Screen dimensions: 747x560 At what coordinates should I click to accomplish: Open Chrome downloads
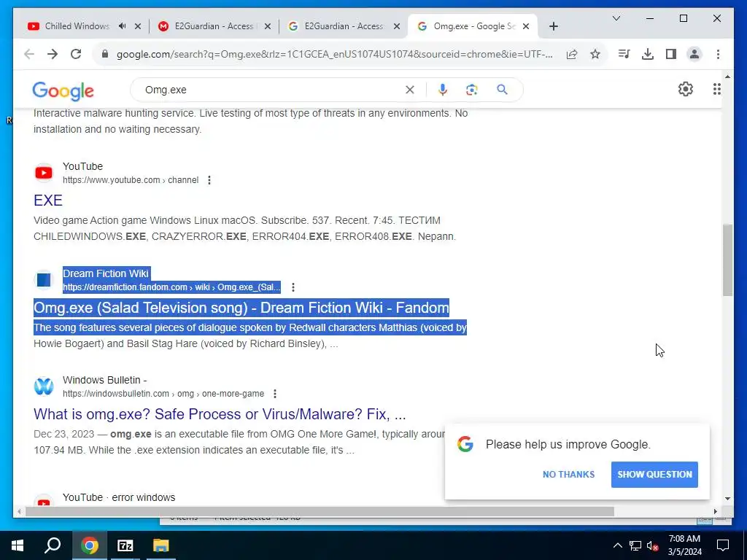click(648, 54)
